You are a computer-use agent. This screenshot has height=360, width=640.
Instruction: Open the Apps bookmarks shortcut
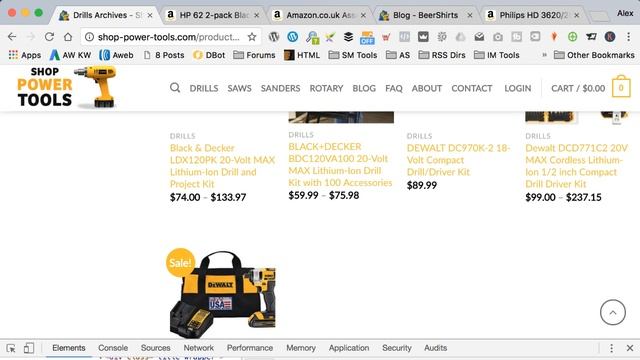[x=24, y=55]
